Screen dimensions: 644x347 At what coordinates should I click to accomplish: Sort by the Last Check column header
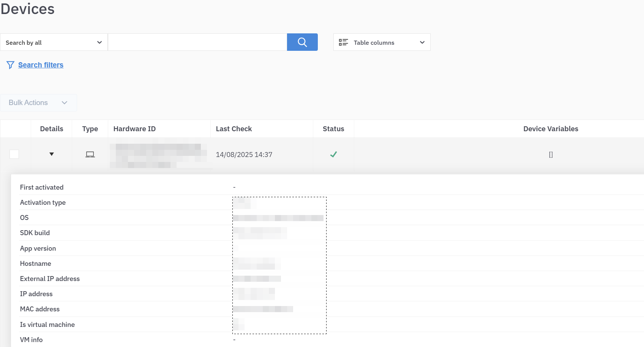(x=234, y=129)
